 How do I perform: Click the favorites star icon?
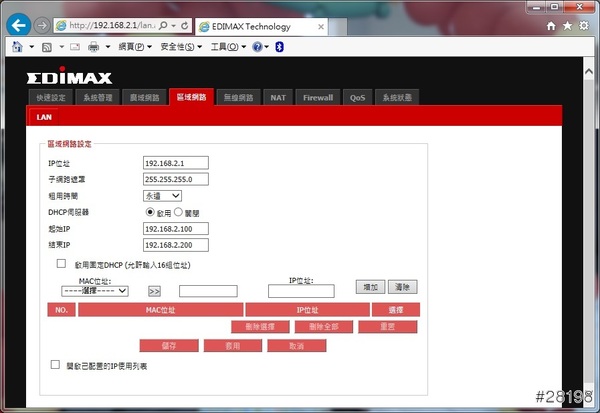567,24
